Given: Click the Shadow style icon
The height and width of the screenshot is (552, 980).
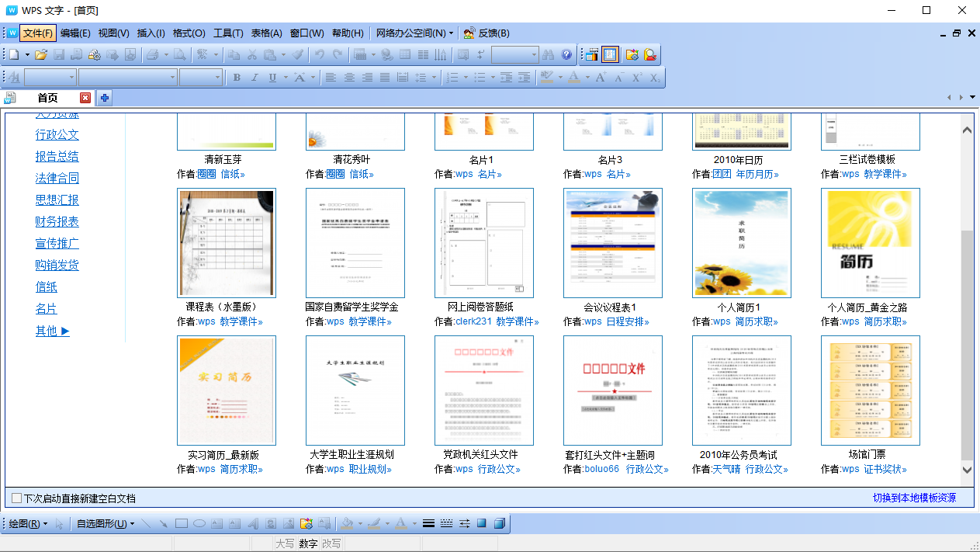Looking at the screenshot, I should (x=482, y=523).
